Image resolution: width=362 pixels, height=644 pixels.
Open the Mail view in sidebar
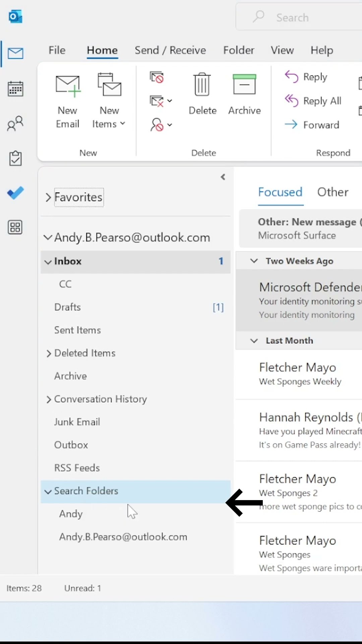(x=15, y=54)
